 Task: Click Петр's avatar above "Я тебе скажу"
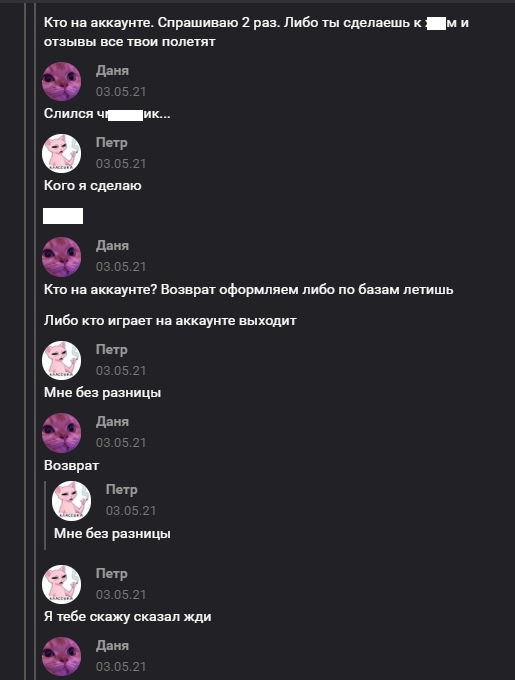tap(62, 585)
